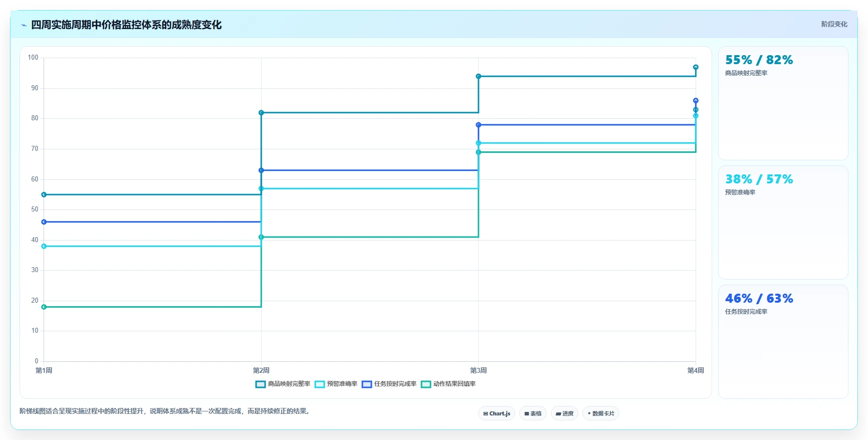Select the 任务按时完成率 data point at 第1周 (46)
The height and width of the screenshot is (440, 868).
44,222
